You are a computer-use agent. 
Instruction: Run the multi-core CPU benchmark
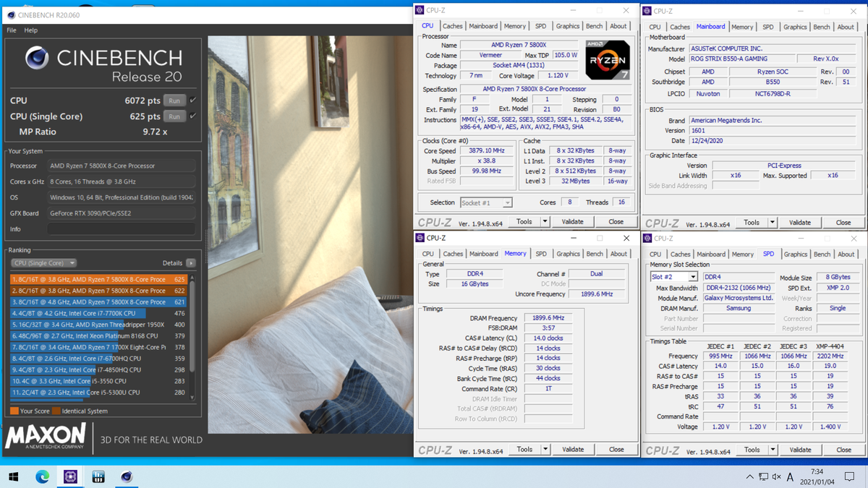[174, 100]
